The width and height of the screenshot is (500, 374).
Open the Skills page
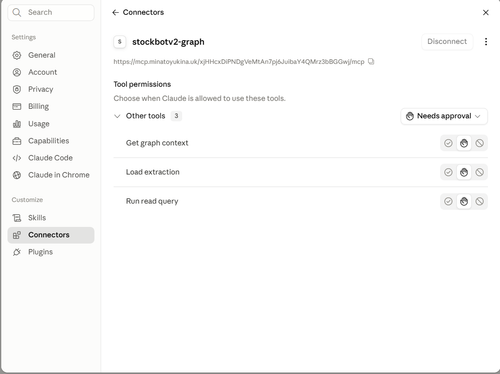click(51, 218)
